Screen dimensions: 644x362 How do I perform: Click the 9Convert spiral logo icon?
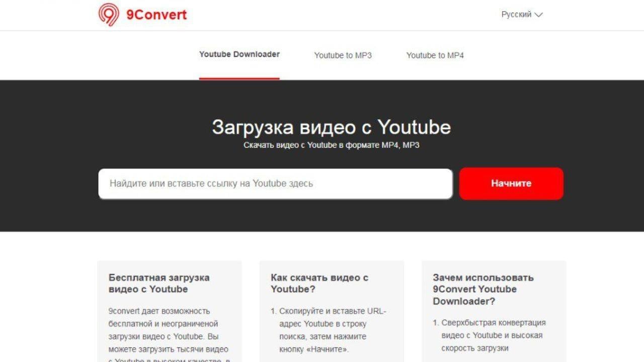pyautogui.click(x=109, y=15)
